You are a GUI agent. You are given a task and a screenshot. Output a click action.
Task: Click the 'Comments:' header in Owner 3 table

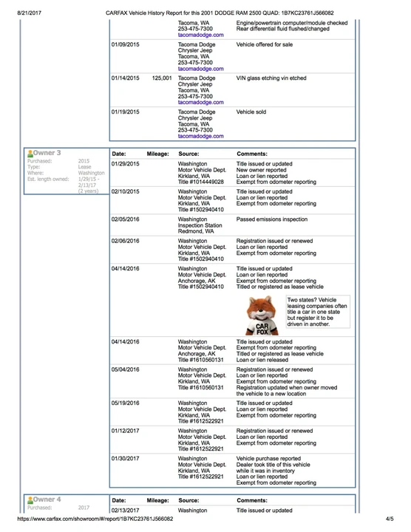(252, 154)
